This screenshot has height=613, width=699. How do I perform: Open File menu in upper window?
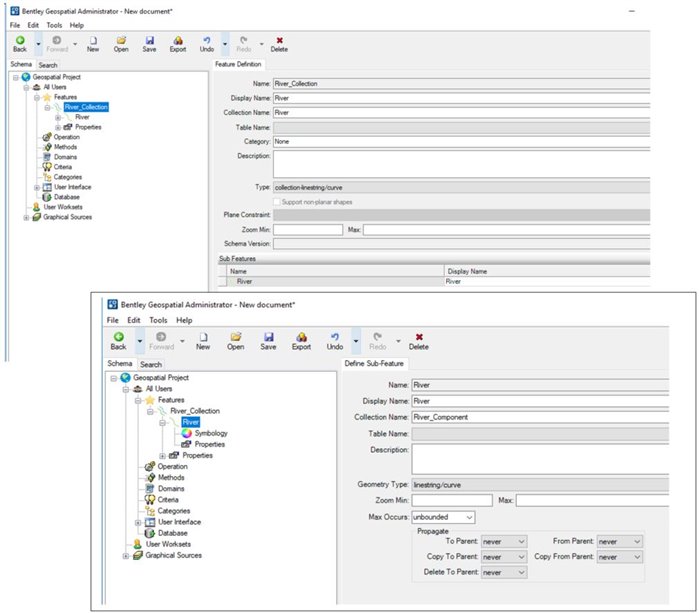15,25
